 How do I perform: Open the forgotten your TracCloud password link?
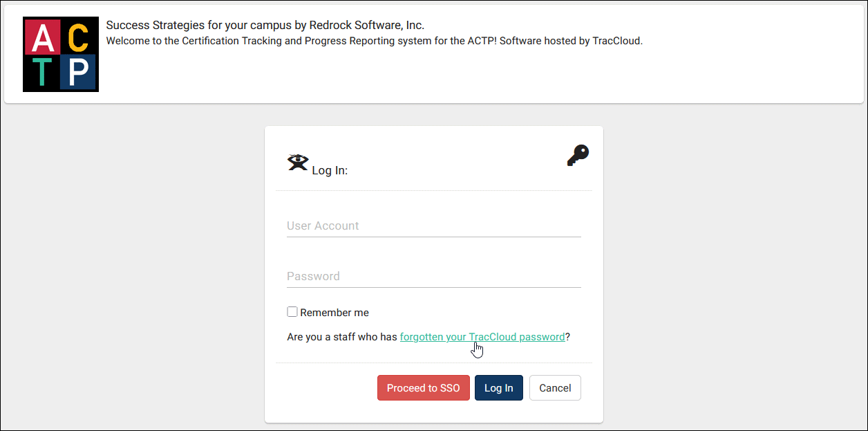point(482,337)
